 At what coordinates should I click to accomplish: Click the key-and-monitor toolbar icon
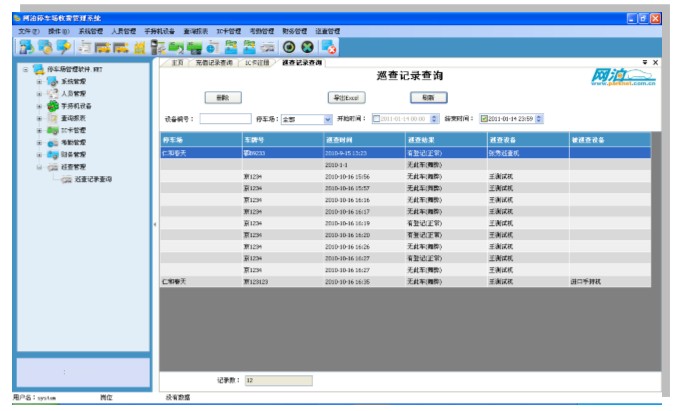click(x=64, y=47)
